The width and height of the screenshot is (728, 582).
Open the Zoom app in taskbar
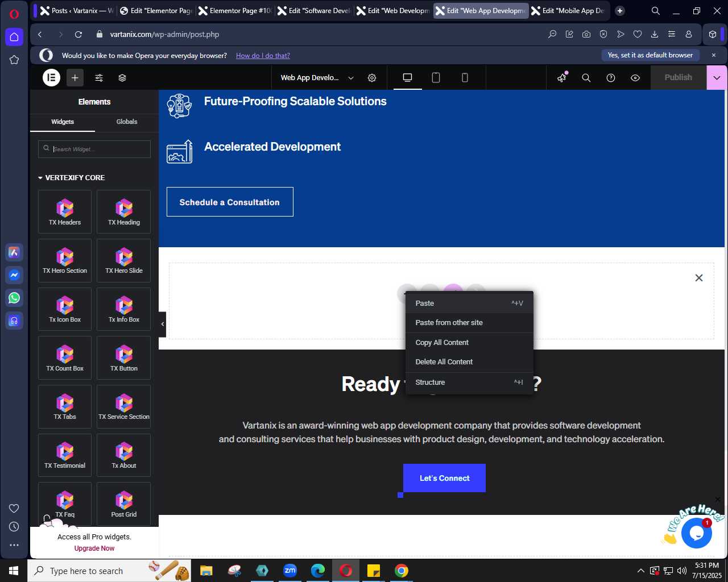tap(290, 571)
